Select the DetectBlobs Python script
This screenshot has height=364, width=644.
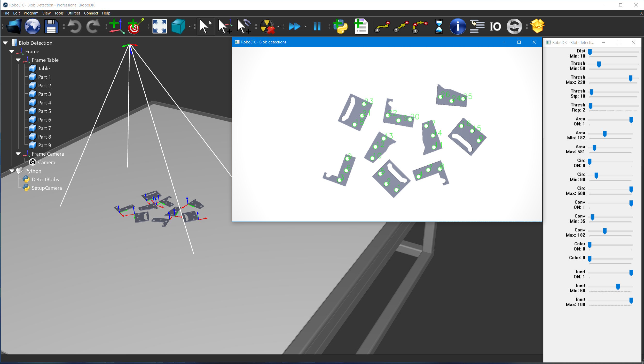coord(45,179)
